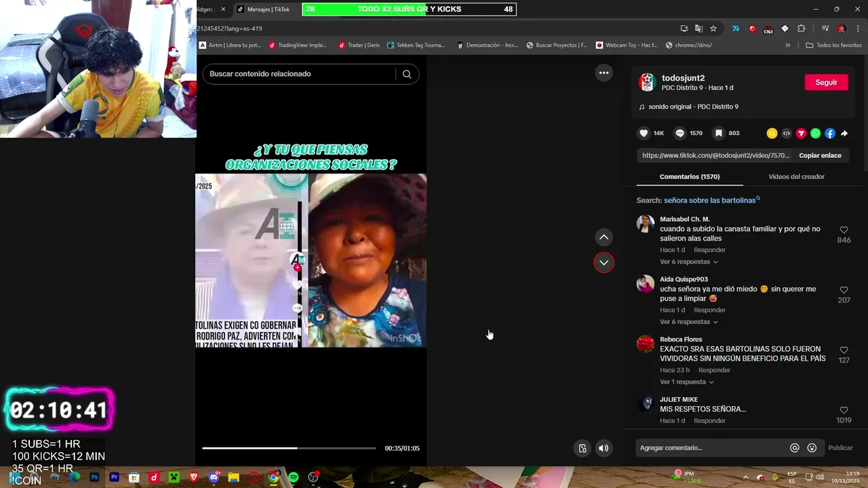Image resolution: width=868 pixels, height=488 pixels.
Task: Send to friends via the red paper-plane icon
Action: (x=801, y=134)
